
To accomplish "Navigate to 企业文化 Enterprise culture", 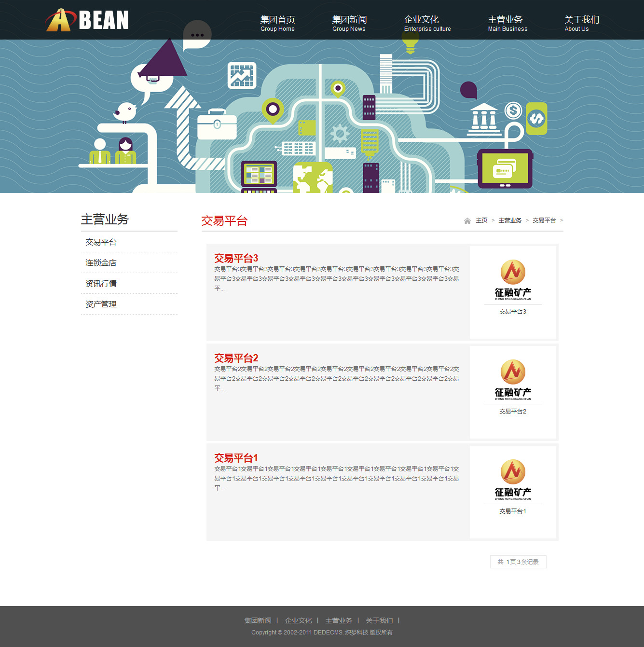I will [x=427, y=23].
